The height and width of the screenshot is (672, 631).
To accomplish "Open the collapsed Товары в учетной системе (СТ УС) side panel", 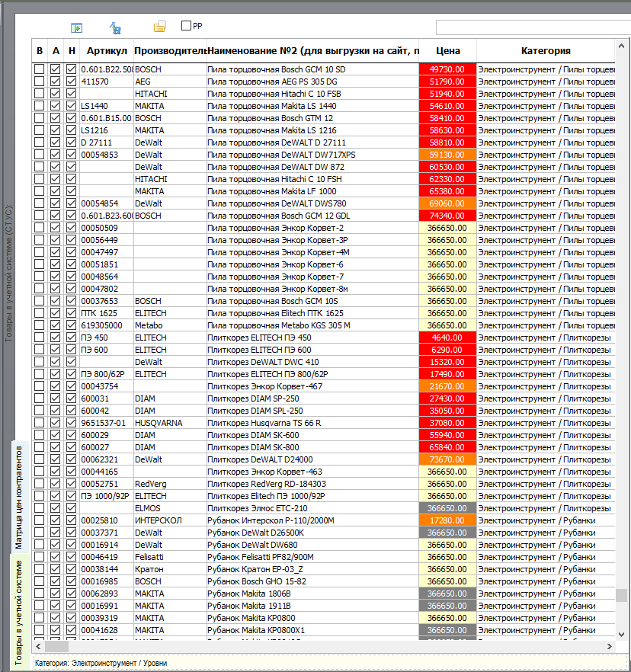I will pyautogui.click(x=8, y=273).
